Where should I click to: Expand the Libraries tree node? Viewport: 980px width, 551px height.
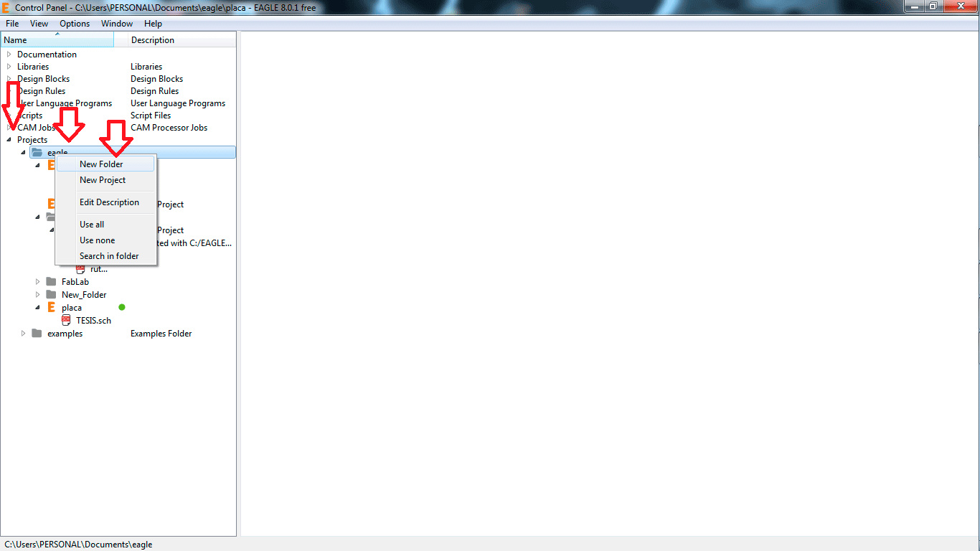(x=9, y=66)
